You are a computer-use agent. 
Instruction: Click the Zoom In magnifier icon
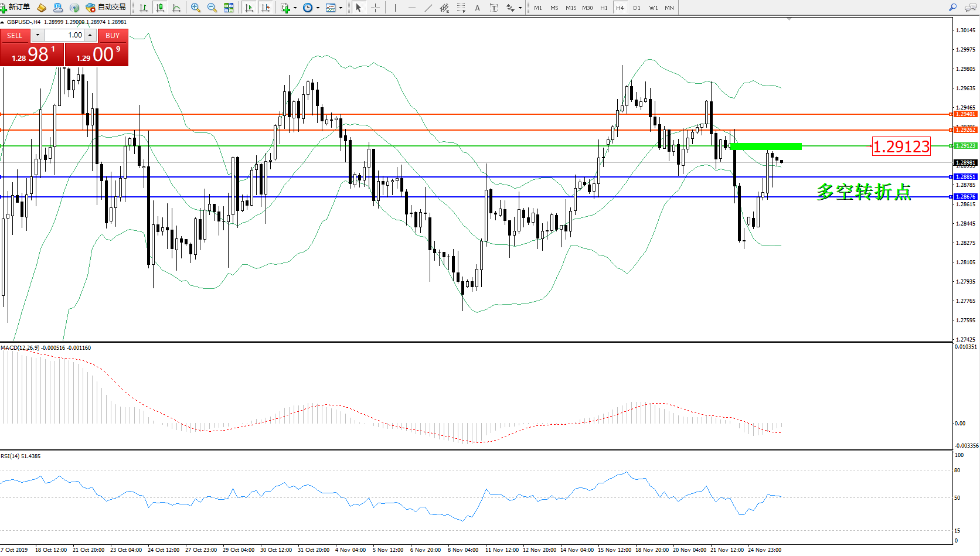click(196, 8)
